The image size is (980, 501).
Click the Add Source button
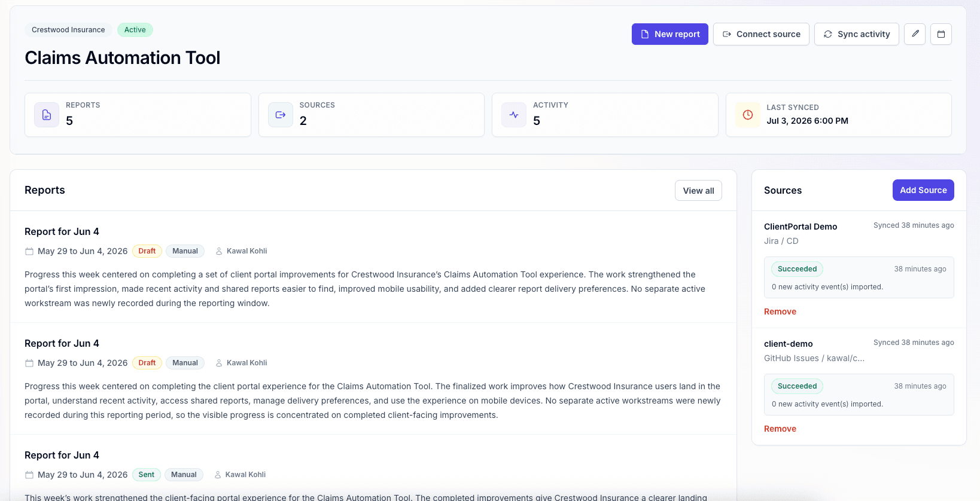click(923, 190)
